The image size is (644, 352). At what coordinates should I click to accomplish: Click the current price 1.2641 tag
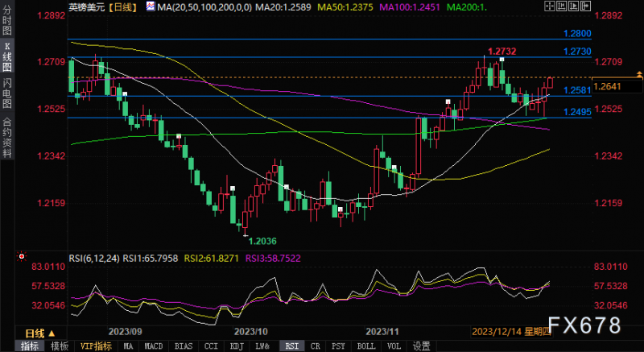pos(617,86)
